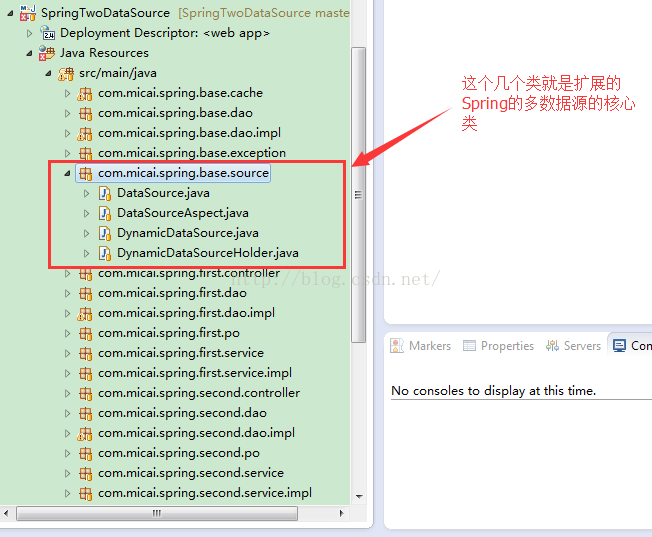Expand the com.micai.spring.first.po package
This screenshot has height=537, width=652.
pyautogui.click(x=67, y=334)
